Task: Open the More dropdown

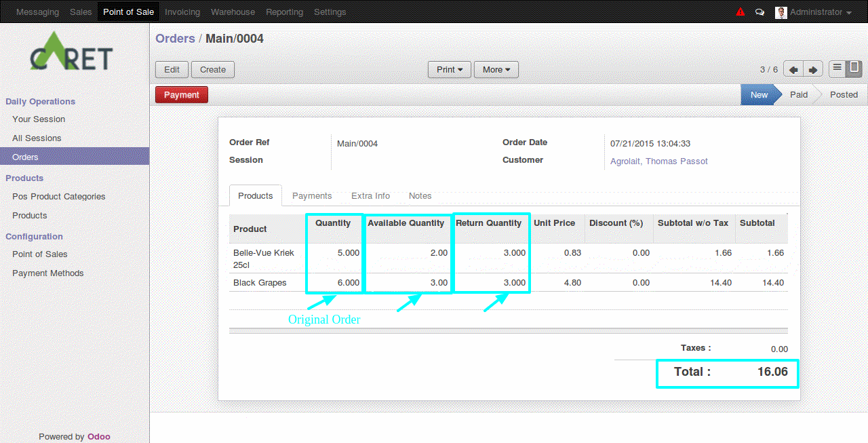Action: pos(496,69)
